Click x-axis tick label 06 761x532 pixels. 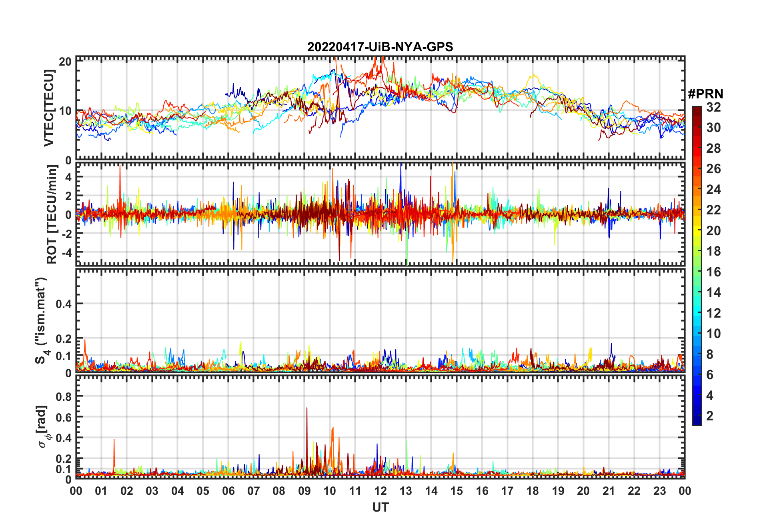point(228,491)
